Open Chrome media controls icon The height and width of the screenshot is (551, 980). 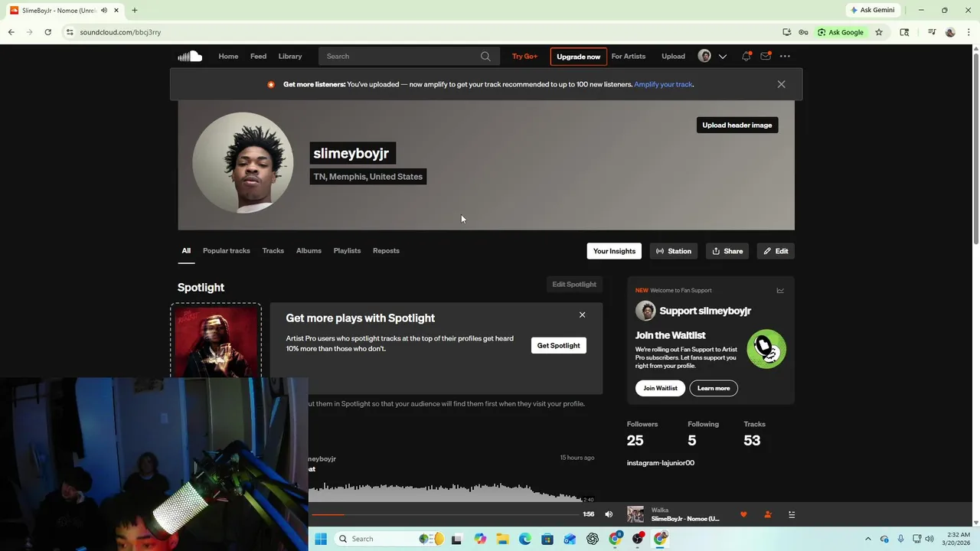pyautogui.click(x=932, y=32)
